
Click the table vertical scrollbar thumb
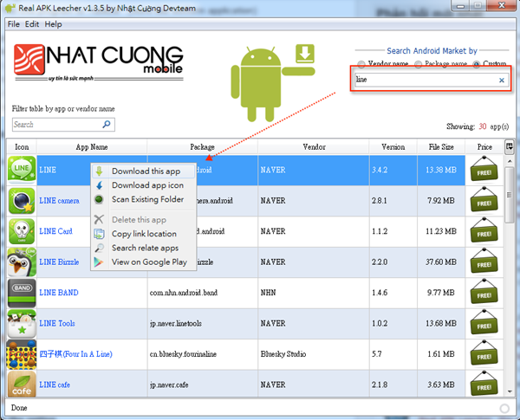[x=510, y=195]
